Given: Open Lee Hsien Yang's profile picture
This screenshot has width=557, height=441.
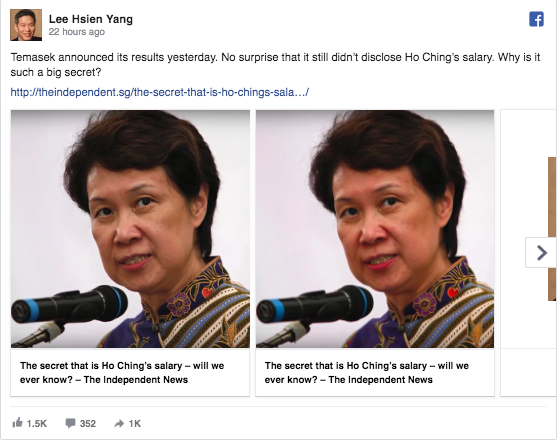Looking at the screenshot, I should pyautogui.click(x=26, y=25).
